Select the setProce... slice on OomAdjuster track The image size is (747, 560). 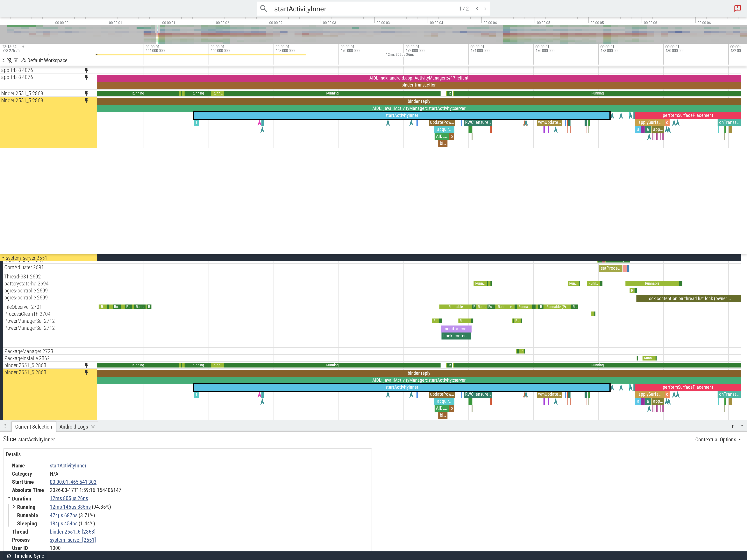pyautogui.click(x=610, y=268)
